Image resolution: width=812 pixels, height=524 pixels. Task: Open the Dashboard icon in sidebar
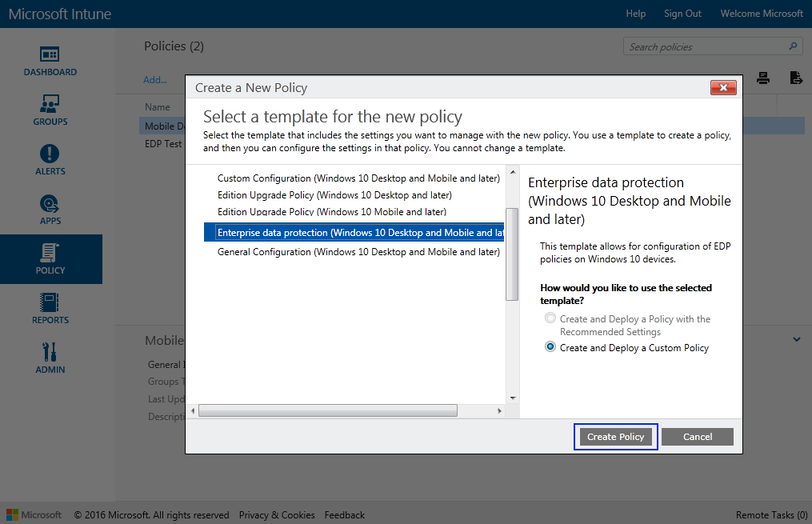[x=50, y=54]
